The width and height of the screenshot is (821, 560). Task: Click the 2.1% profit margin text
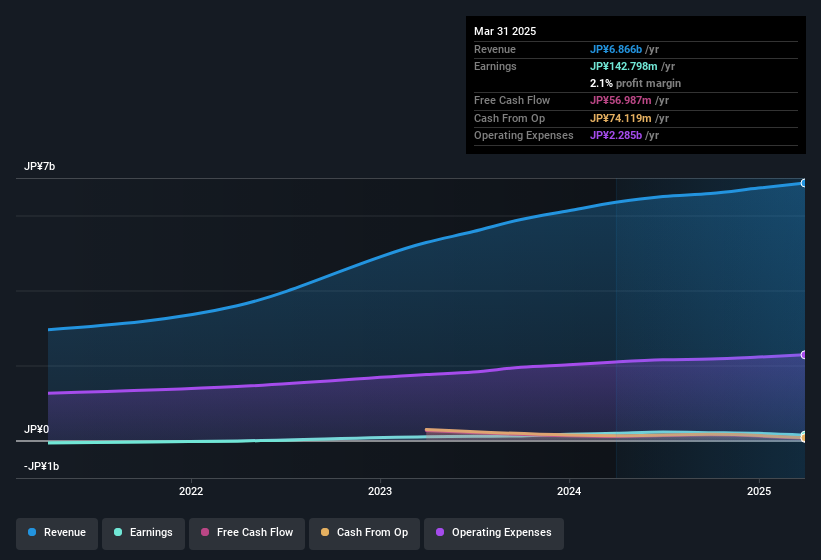click(x=636, y=83)
